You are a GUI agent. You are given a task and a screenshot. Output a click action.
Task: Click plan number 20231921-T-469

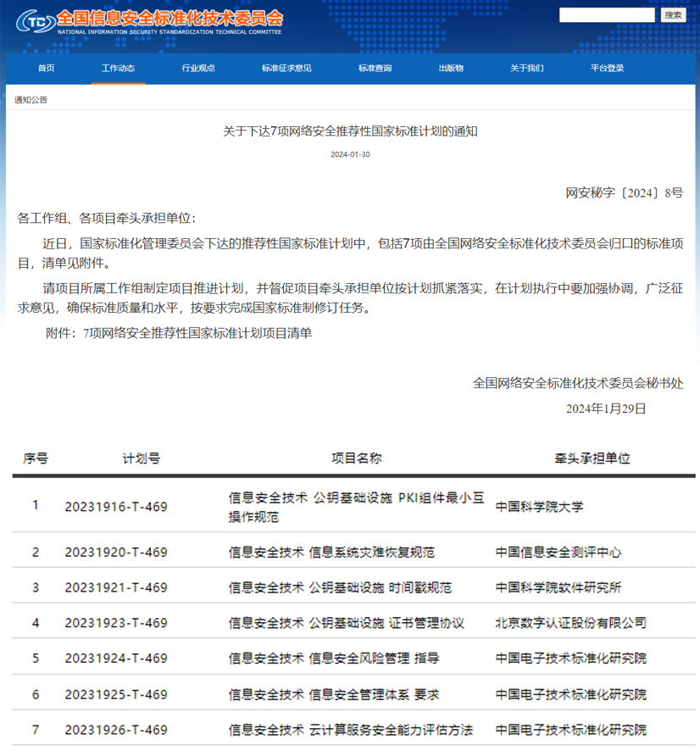[116, 587]
